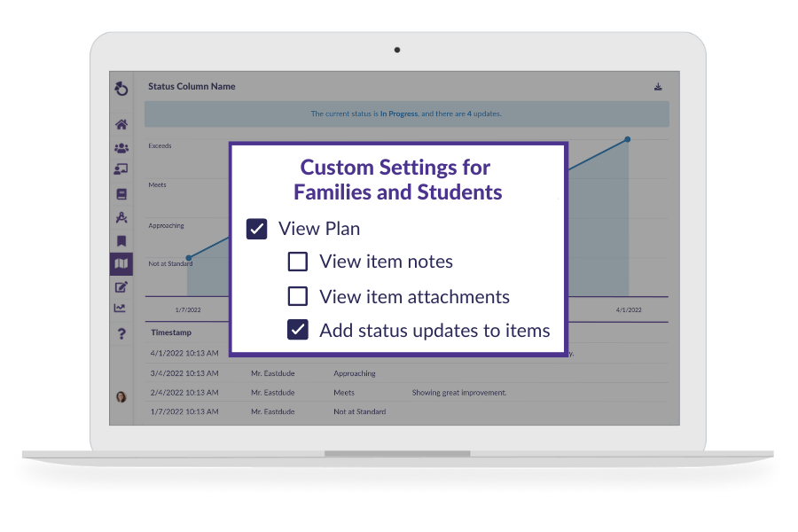
Task: Open the edit pencil icon in sidebar
Action: tap(121, 286)
